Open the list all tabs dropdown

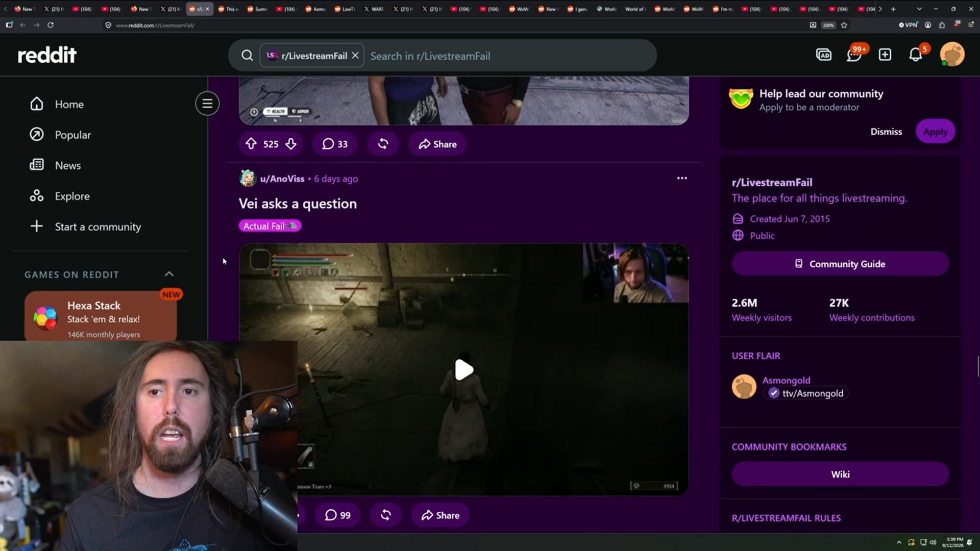pos(919,9)
